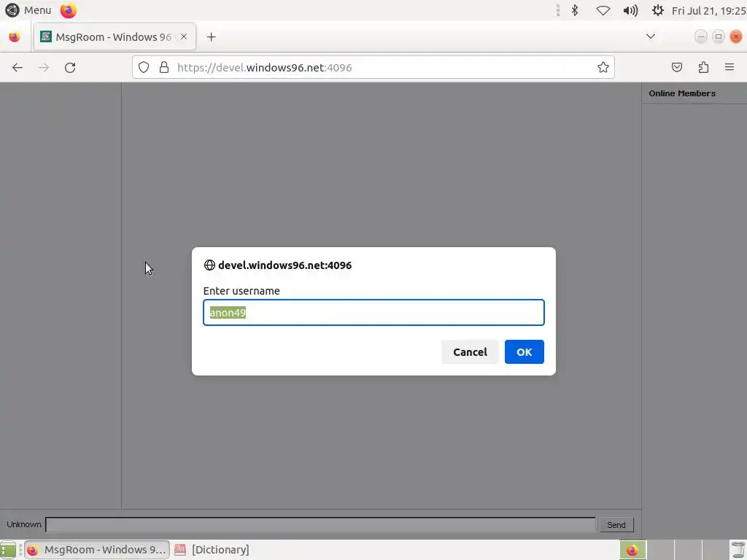Open the Pocket save icon
The width and height of the screenshot is (747, 560).
(x=677, y=68)
